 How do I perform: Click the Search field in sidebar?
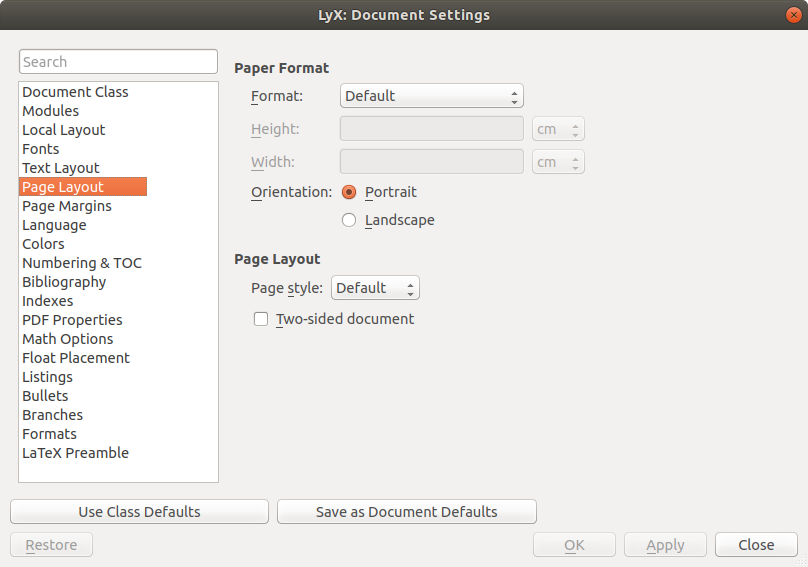pyautogui.click(x=118, y=62)
